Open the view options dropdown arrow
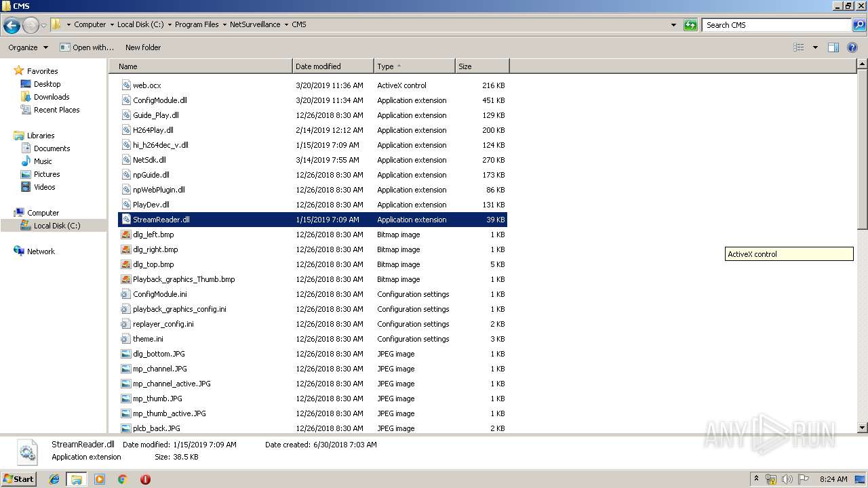The width and height of the screenshot is (868, 488). pos(815,47)
